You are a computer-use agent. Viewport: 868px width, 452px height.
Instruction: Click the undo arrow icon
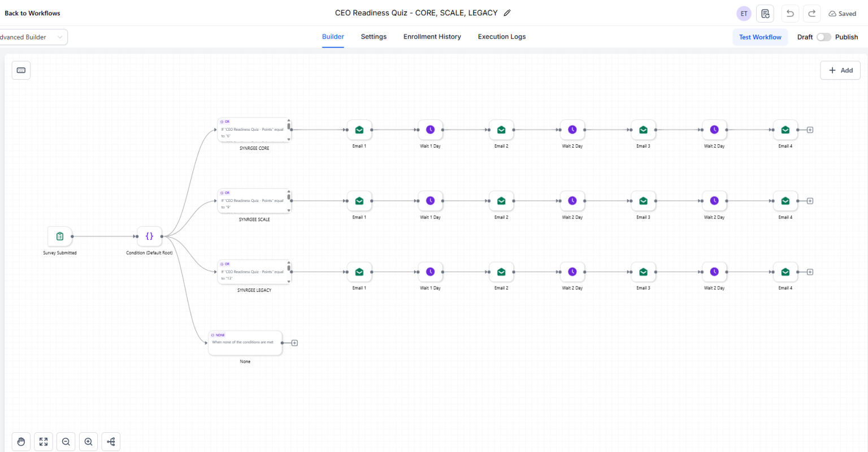tap(790, 14)
